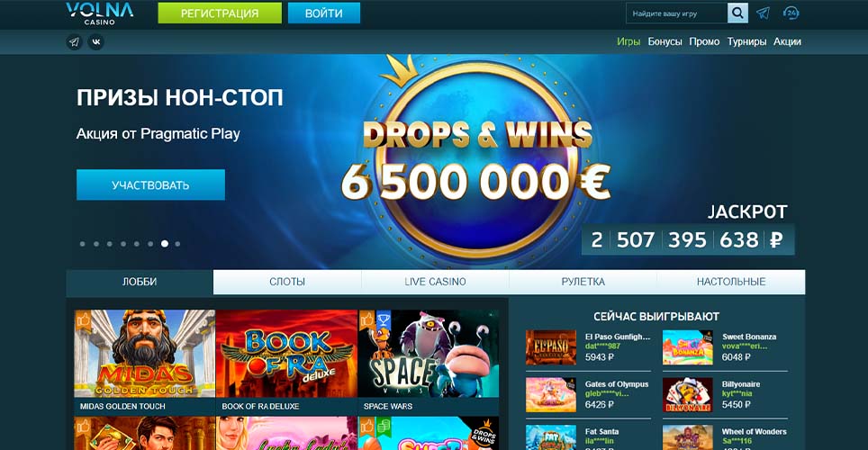Click the search magnifier icon

737,13
